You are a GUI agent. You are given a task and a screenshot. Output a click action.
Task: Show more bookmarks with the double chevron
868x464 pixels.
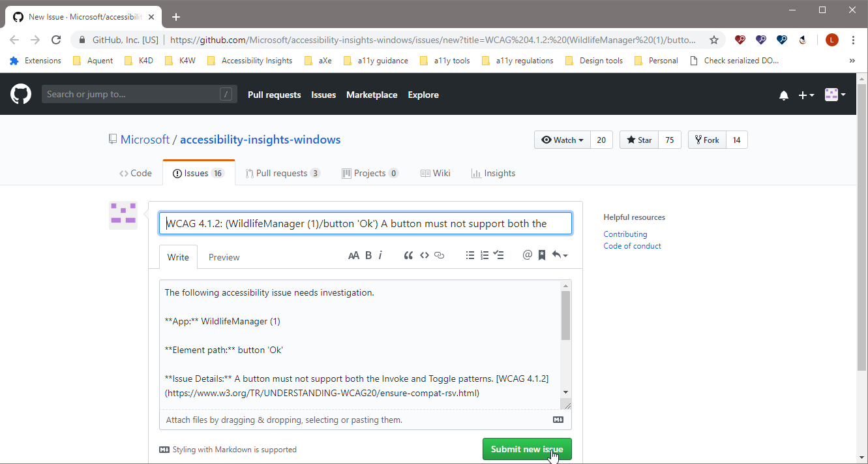point(852,61)
